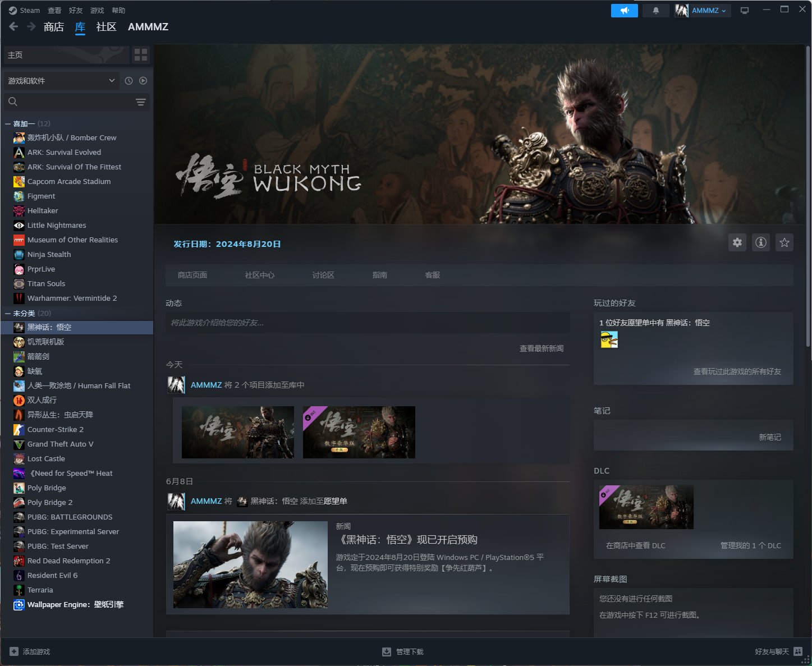812x666 pixels.
Task: Open the 游戏和软件 filter dropdown
Action: (62, 81)
